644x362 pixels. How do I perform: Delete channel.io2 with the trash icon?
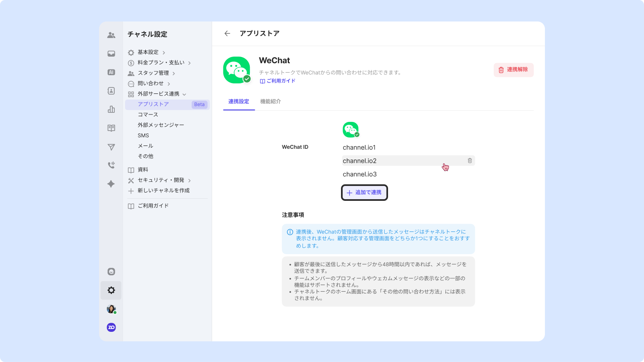tap(470, 161)
